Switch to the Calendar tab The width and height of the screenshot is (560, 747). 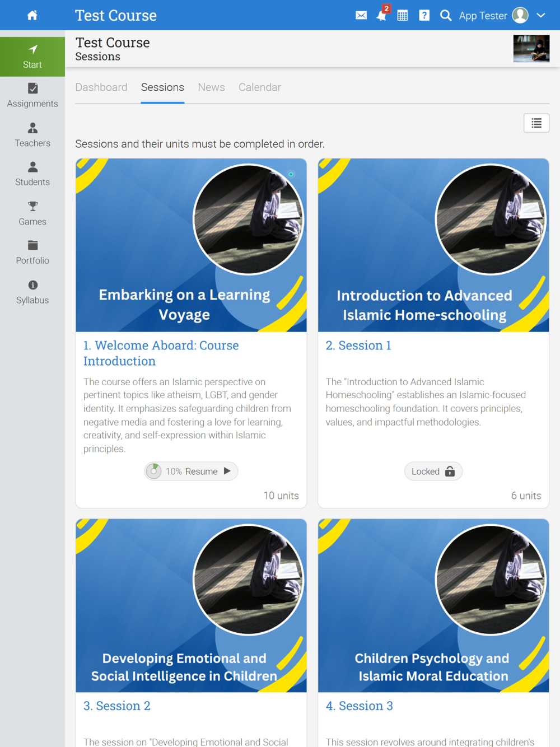pos(260,87)
